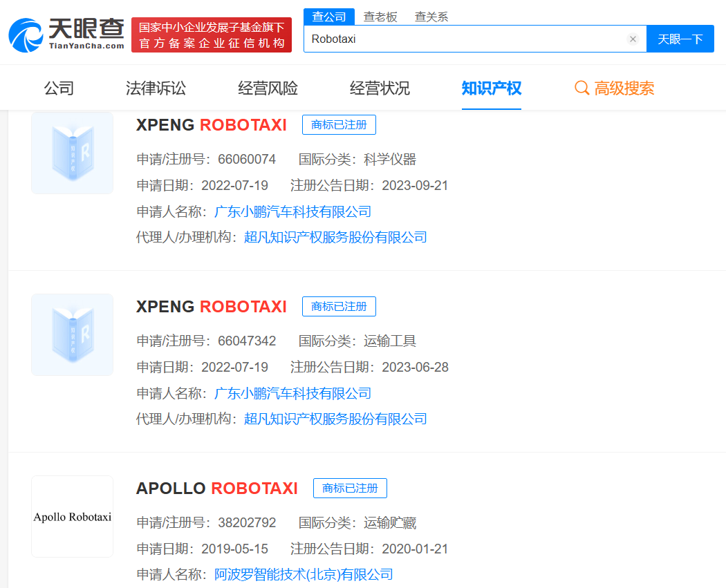Click the 商标已注册 badge on first XPENG result
Viewport: 726px width, 588px height.
(339, 124)
